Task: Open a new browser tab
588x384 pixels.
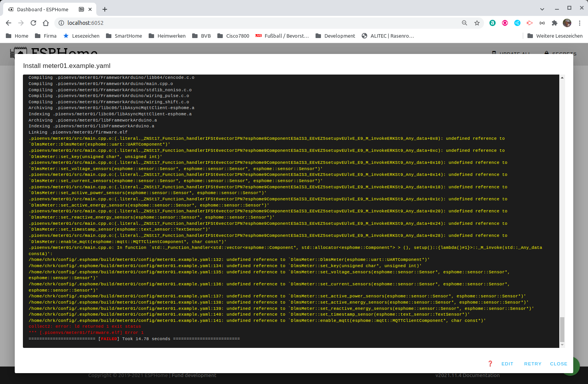Action: [105, 9]
